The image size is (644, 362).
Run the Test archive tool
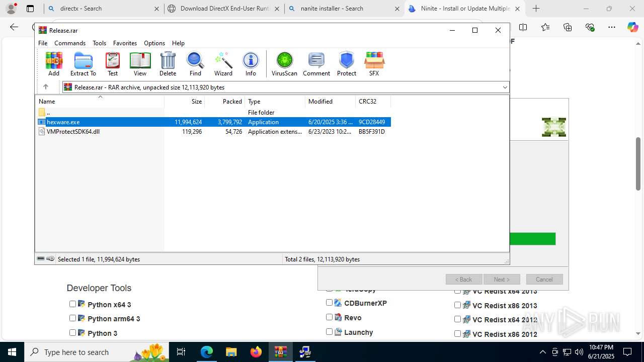[113, 64]
